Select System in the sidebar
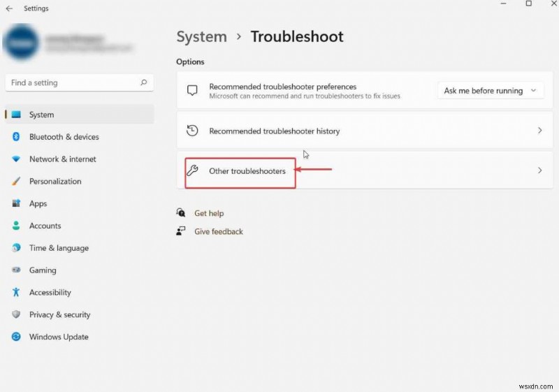The image size is (559, 392). 80,115
